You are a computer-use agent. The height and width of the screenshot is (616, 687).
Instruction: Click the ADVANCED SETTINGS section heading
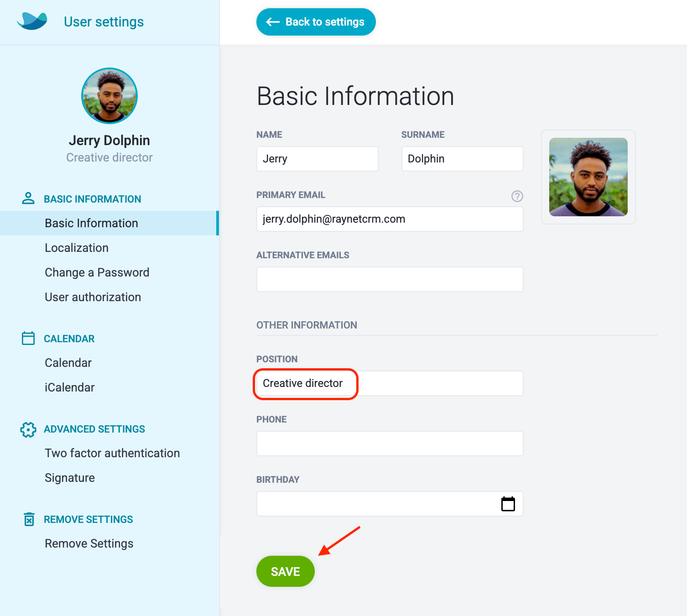(94, 429)
